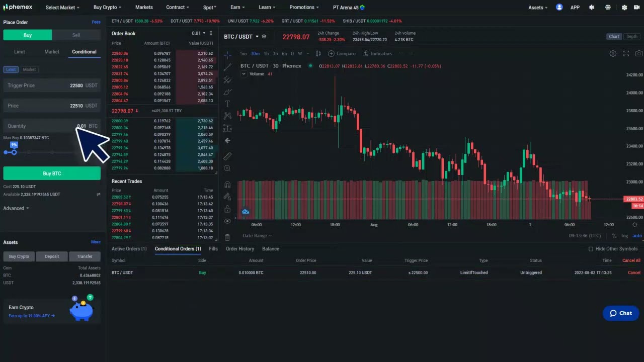Collapse the Volume indicator legend

[244, 74]
